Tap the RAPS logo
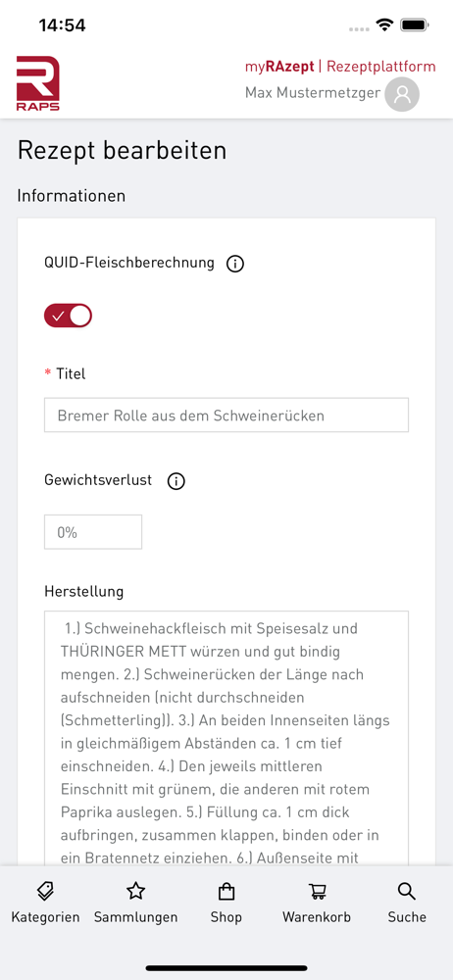Viewport: 453px width, 980px height. pyautogui.click(x=37, y=83)
